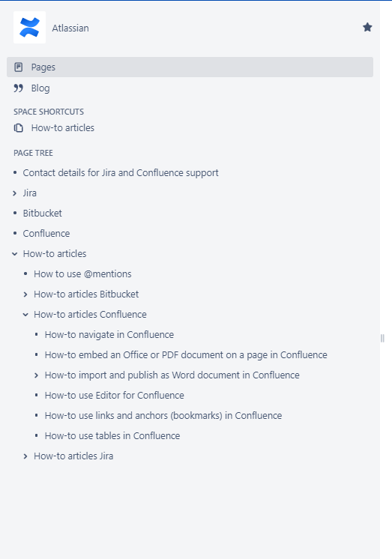Open How to use @mentions page

pos(82,274)
